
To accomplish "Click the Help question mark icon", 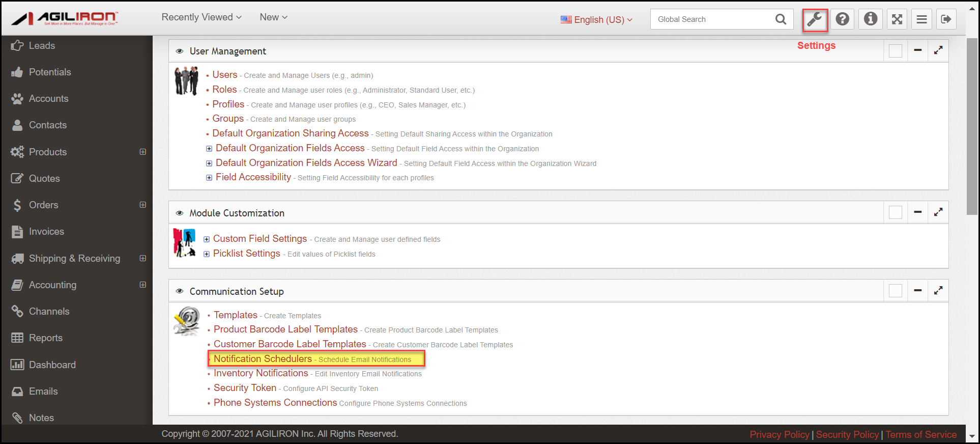I will 843,19.
